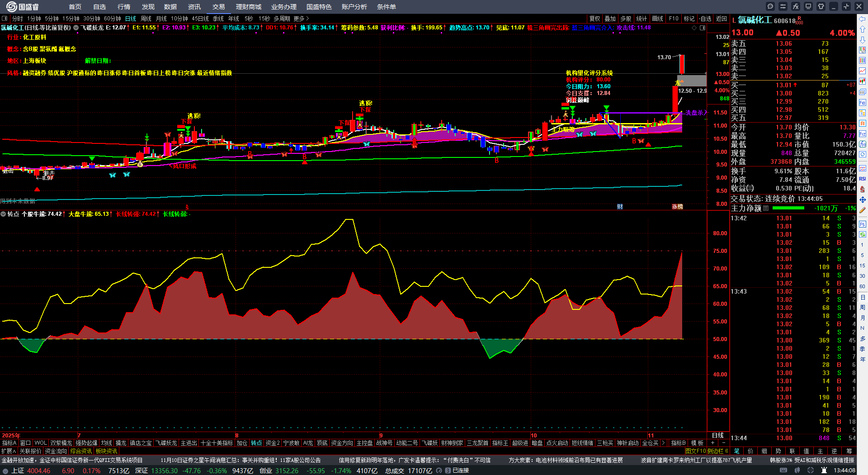The height and width of the screenshot is (475, 868).
Task: Open the 指标A indicator group
Action: 9,443
